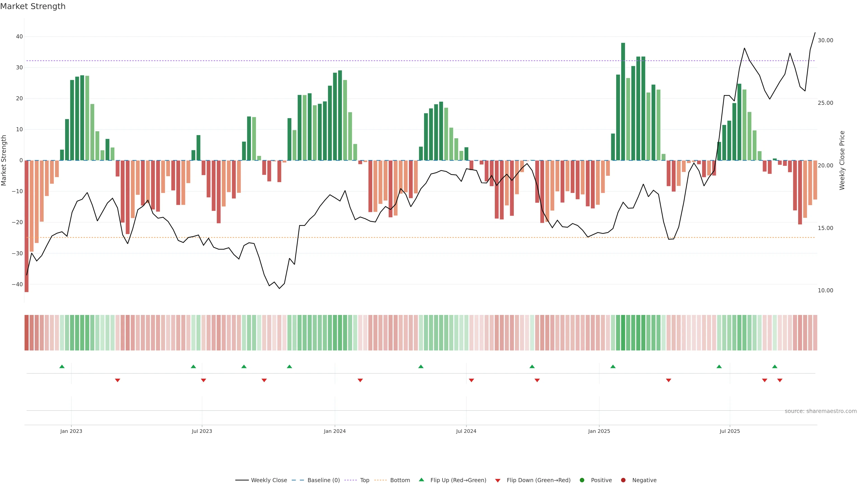This screenshot has height=488, width=868.
Task: Click the first red flip-down marker
Action: [118, 380]
